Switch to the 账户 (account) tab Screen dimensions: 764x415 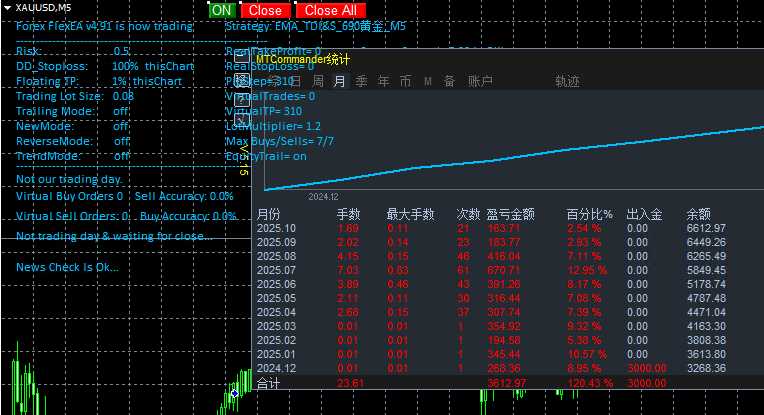pos(480,81)
